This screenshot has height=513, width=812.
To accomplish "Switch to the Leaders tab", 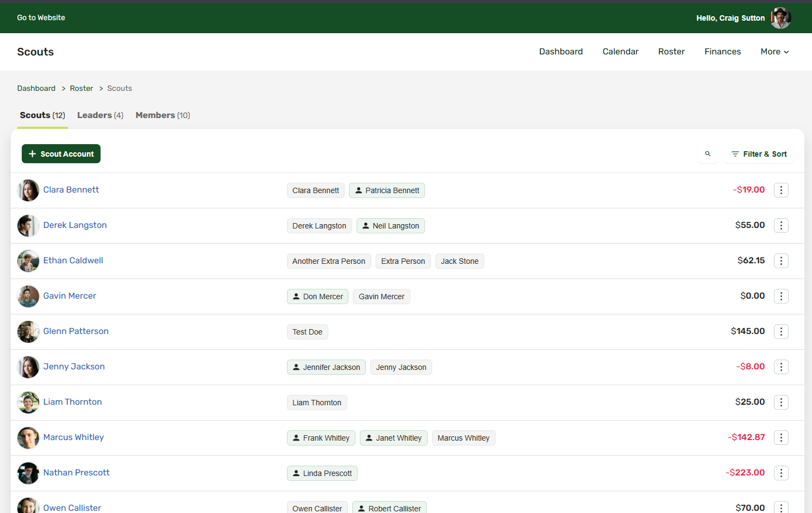I will [101, 115].
